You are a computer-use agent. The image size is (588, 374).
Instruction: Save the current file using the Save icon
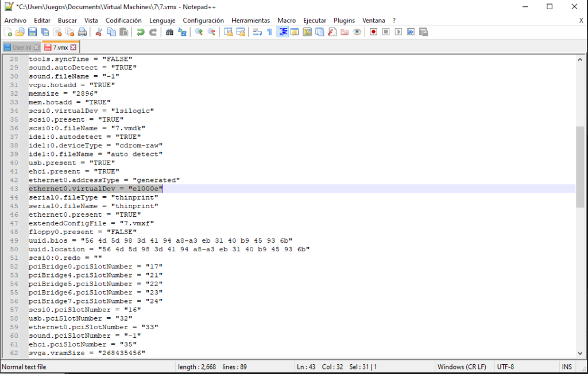coord(33,32)
